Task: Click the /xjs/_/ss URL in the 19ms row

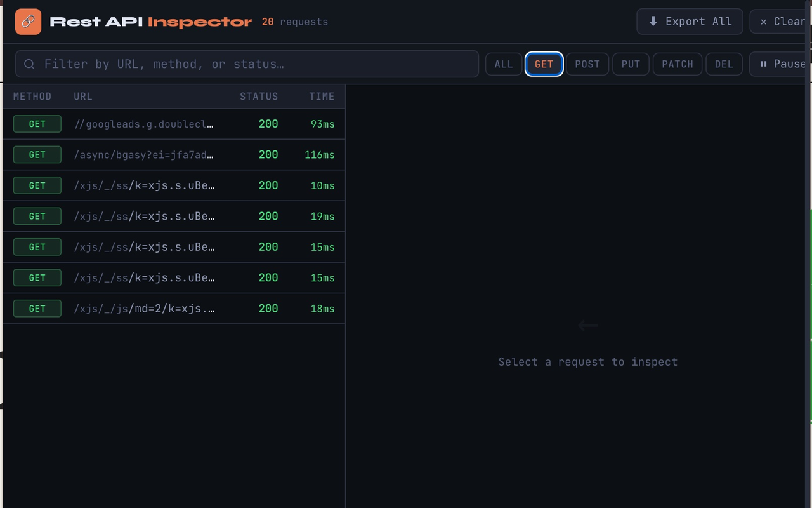Action: point(144,217)
